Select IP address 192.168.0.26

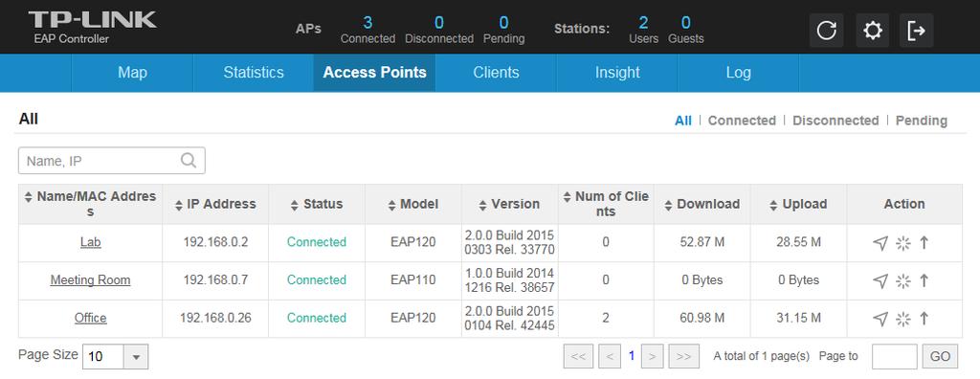(x=215, y=318)
